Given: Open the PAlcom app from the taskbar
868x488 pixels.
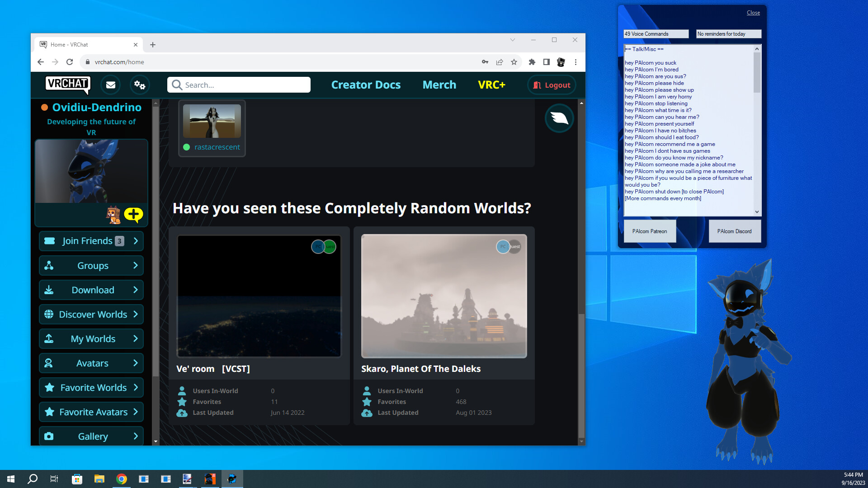Looking at the screenshot, I should (232, 479).
